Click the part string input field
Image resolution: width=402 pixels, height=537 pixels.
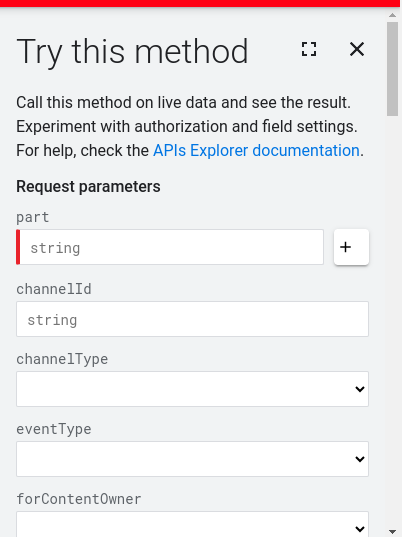[x=170, y=247]
